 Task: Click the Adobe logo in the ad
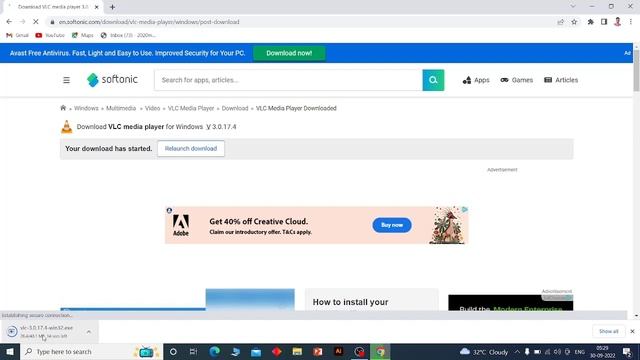point(180,225)
